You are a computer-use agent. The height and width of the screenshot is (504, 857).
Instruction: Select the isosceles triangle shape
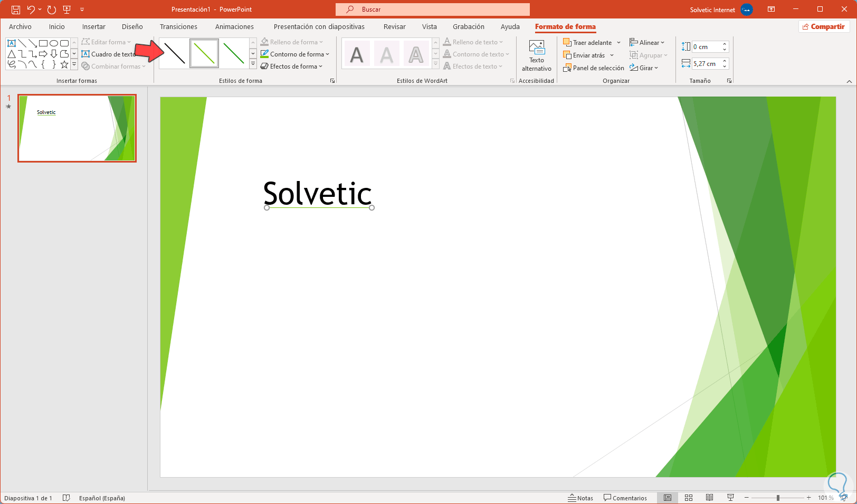(12, 54)
